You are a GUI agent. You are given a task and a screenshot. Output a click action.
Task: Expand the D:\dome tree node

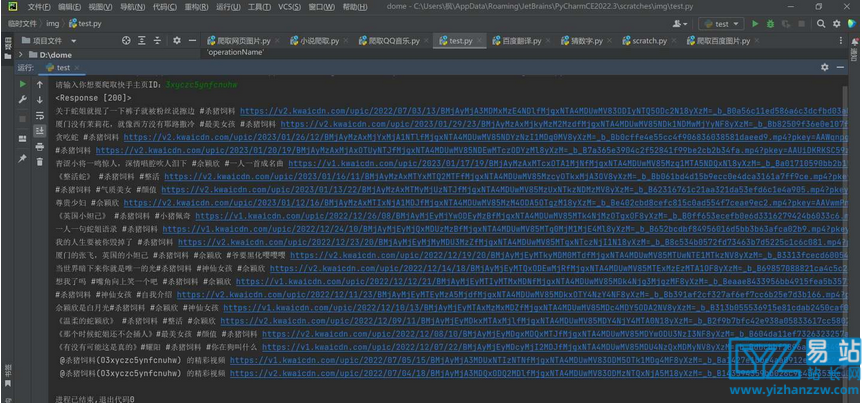click(x=21, y=55)
